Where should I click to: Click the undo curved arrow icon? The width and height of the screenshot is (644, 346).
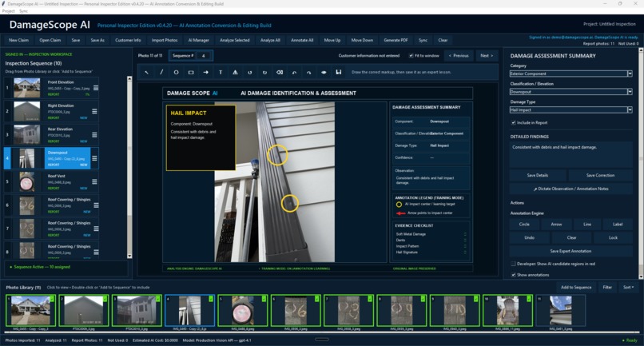pyautogui.click(x=295, y=73)
